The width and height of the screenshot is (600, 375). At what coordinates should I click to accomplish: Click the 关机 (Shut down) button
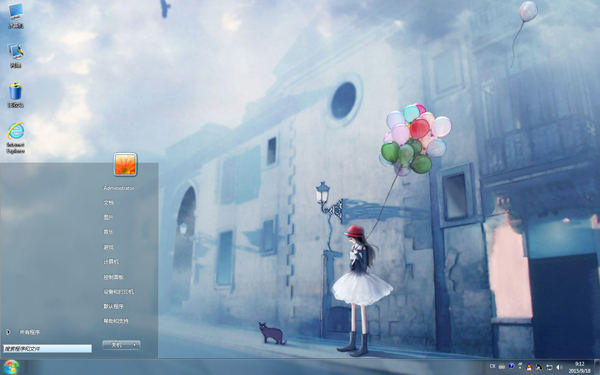pos(116,345)
